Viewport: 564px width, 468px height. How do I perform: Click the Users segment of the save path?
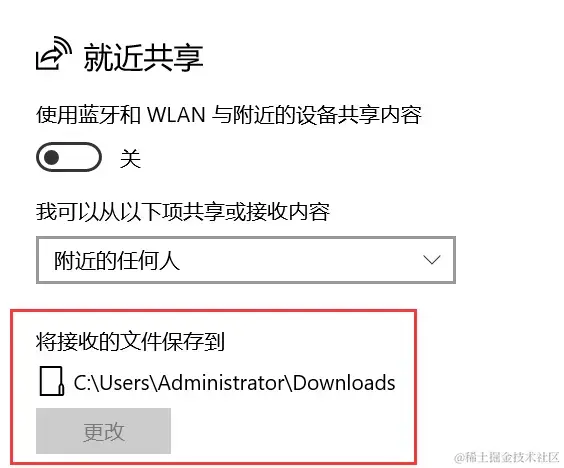[x=124, y=382]
